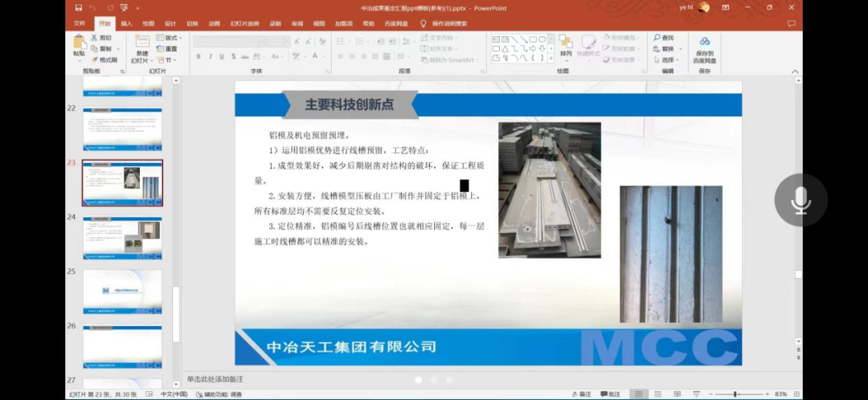The height and width of the screenshot is (400, 868).
Task: Click the Decrease Font Size icon
Action: point(308,42)
